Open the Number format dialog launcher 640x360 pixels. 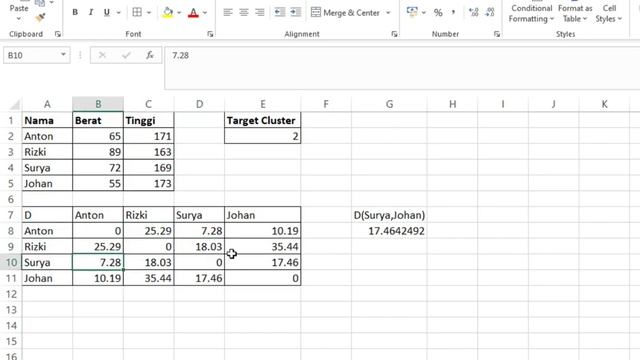tap(497, 34)
